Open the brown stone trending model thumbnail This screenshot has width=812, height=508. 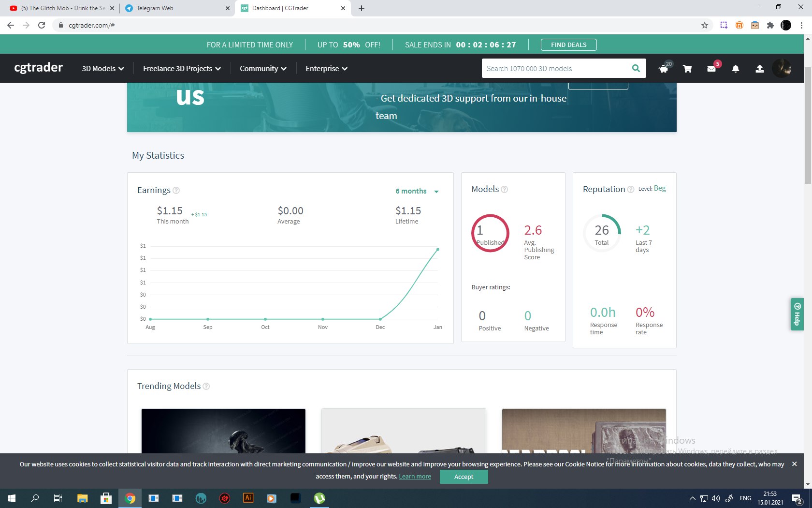point(584,431)
